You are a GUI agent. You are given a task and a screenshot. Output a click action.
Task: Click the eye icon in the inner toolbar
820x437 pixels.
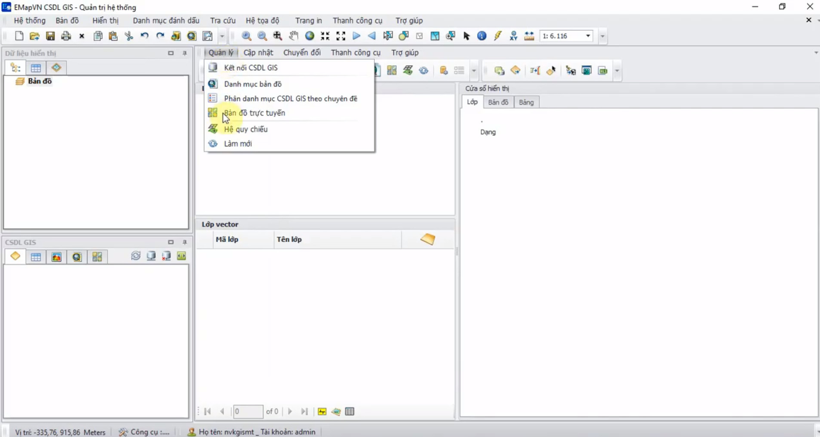(x=424, y=71)
